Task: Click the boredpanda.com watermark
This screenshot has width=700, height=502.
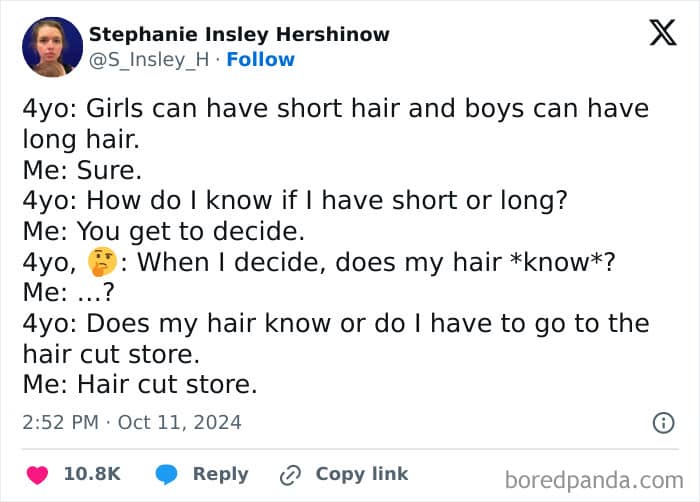Action: (593, 480)
